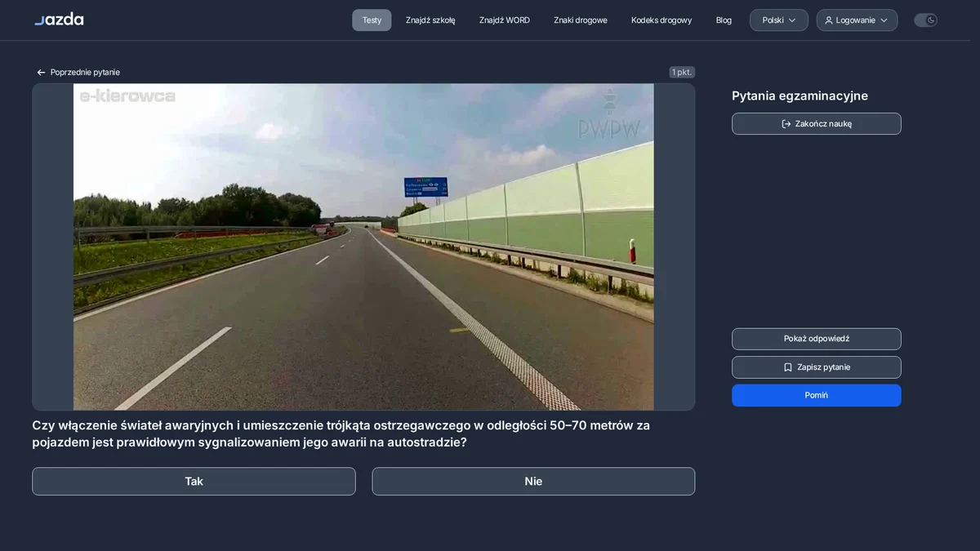Screen dimensions: 980x551
Task: Go to Znajdź szkołę
Action: [430, 20]
